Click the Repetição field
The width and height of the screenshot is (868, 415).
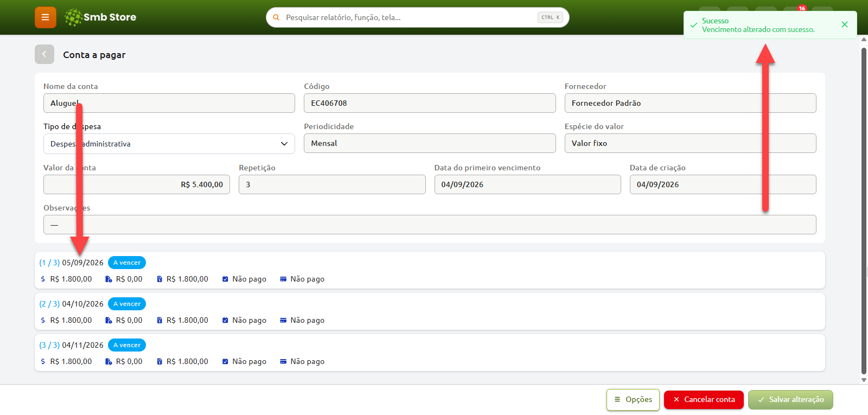tap(332, 184)
